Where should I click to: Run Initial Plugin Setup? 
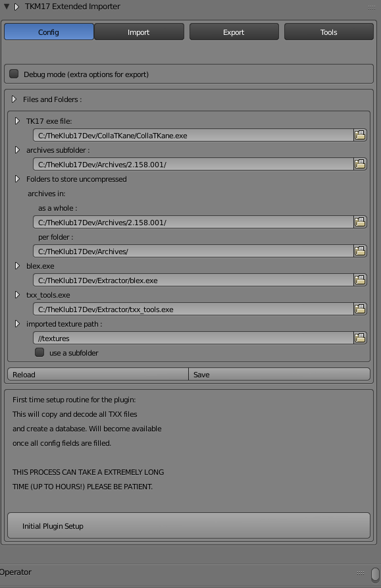(x=189, y=525)
